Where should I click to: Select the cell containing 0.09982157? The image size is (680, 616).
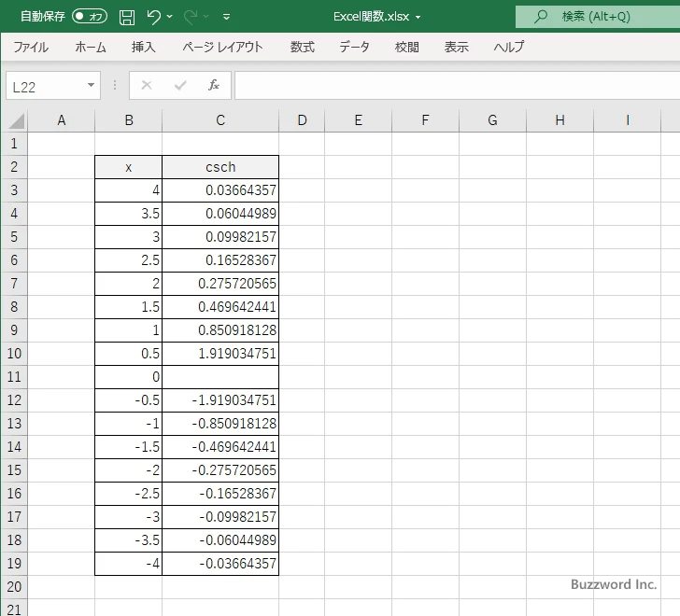[x=220, y=237]
